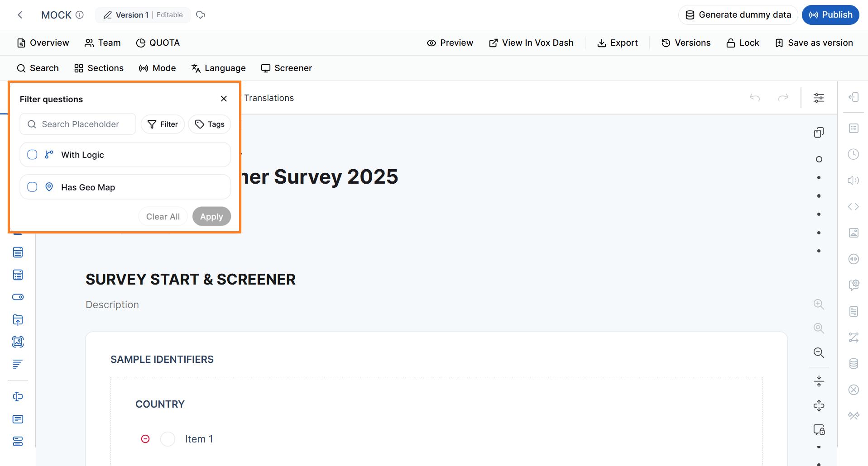Viewport: 868px width, 466px height.
Task: Click Clear All in filter panel
Action: pos(163,216)
